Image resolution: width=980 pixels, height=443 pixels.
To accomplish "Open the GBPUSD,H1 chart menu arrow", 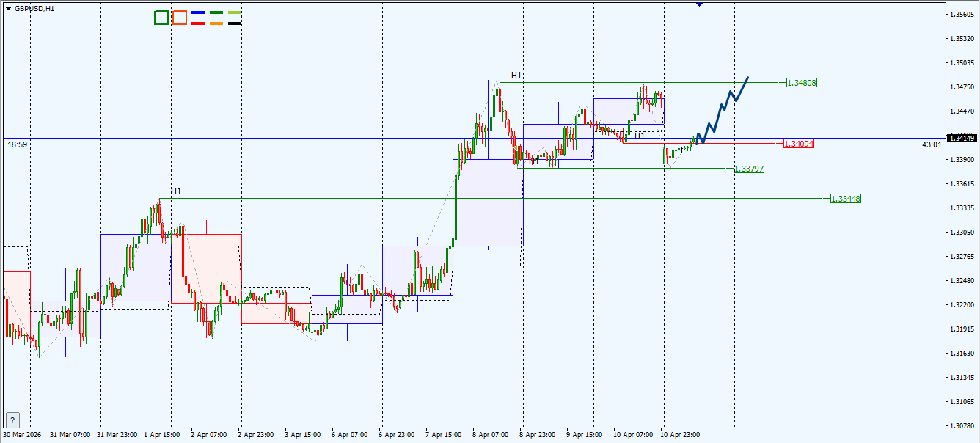I will point(8,8).
